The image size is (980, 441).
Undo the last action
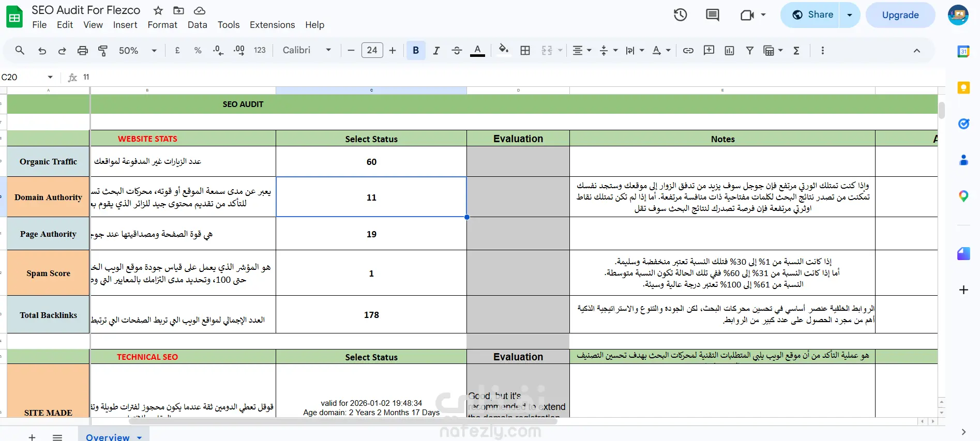tap(42, 50)
